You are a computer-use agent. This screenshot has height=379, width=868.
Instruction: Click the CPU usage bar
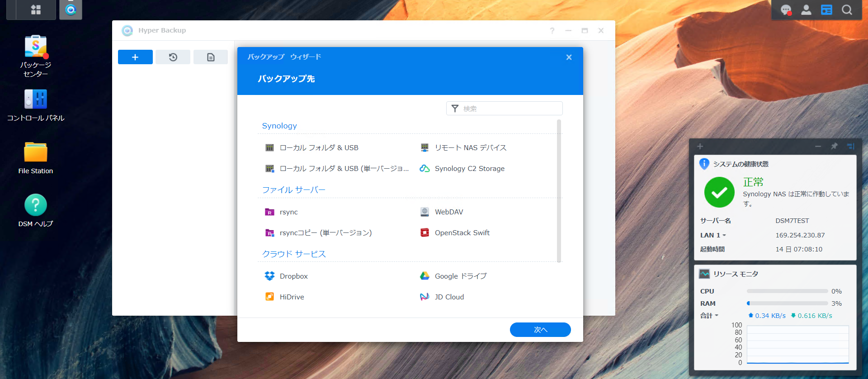(x=787, y=291)
